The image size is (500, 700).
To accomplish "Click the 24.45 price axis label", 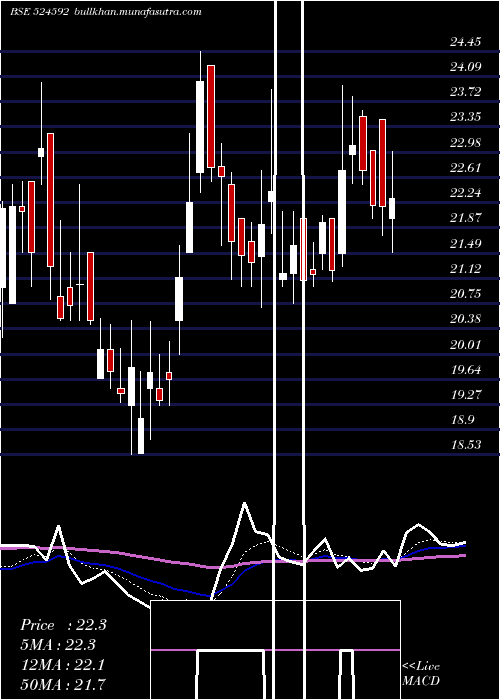I will (466, 42).
